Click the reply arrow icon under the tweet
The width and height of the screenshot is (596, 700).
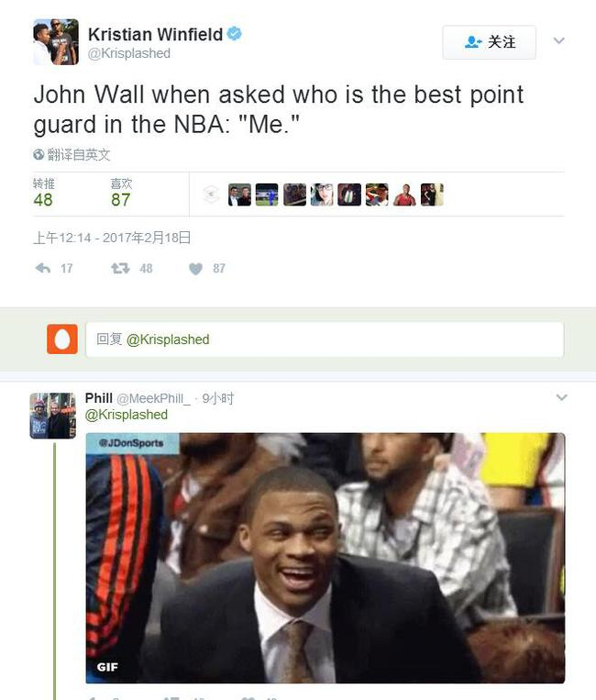43,268
